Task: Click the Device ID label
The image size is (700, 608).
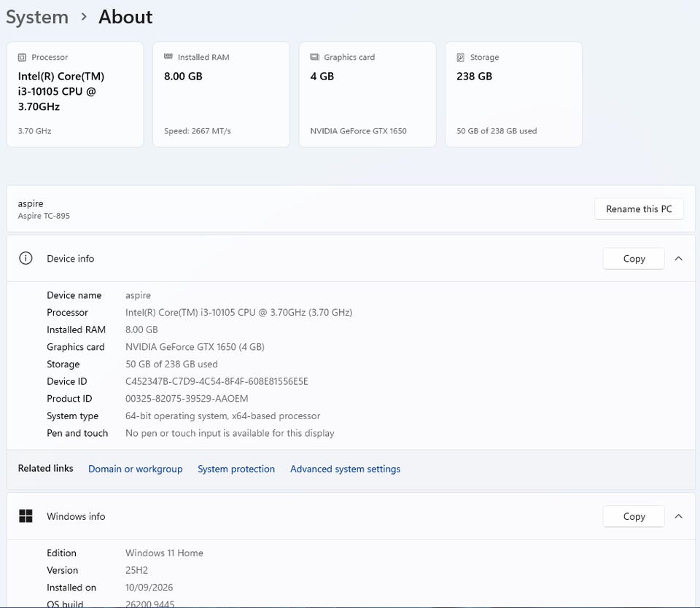Action: 67,381
